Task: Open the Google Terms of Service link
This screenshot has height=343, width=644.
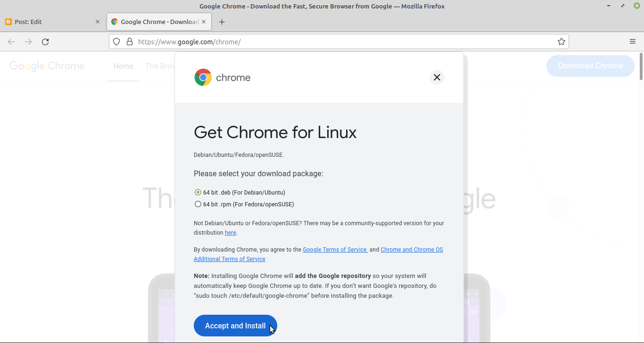Action: (335, 249)
